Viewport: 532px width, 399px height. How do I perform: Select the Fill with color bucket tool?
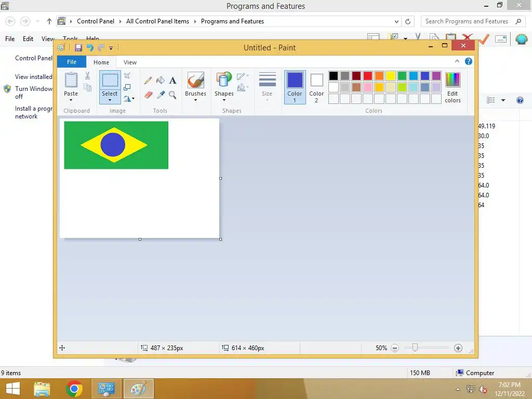[160, 81]
